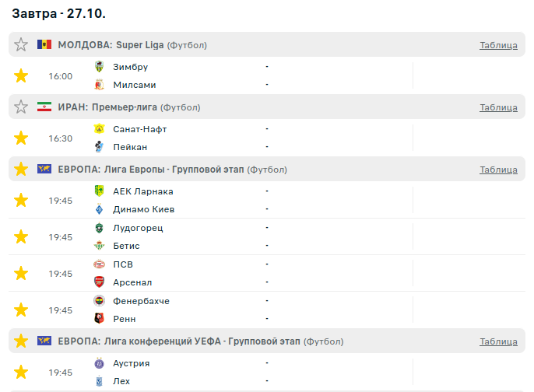
Task: Toggle favorite star for Moldova Super Liga
Action: 21,45
